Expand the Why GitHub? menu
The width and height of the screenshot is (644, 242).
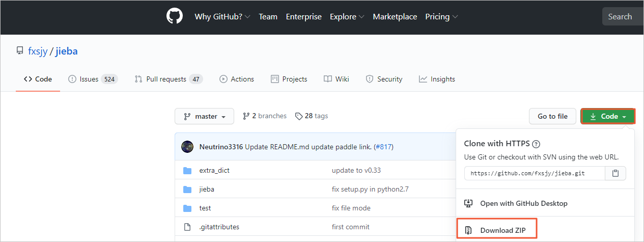coord(222,17)
